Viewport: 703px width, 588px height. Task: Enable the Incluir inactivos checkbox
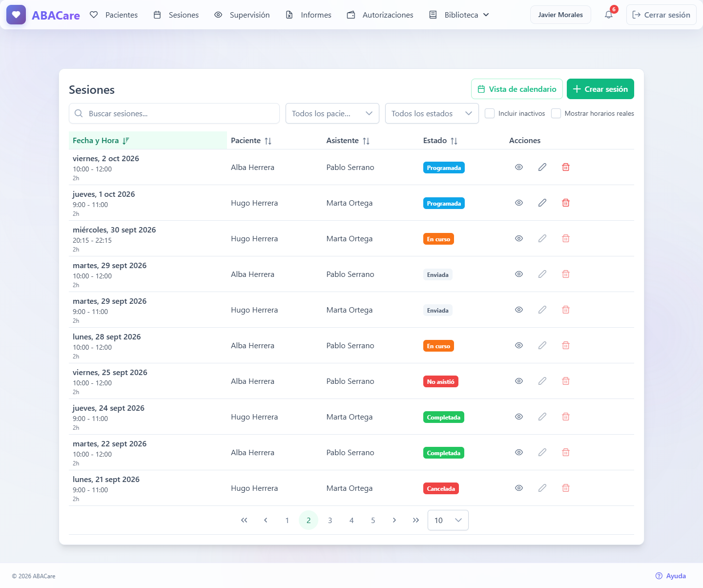pyautogui.click(x=490, y=113)
